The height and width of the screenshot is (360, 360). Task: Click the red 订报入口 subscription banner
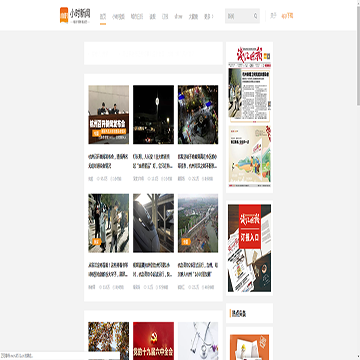pos(249,248)
